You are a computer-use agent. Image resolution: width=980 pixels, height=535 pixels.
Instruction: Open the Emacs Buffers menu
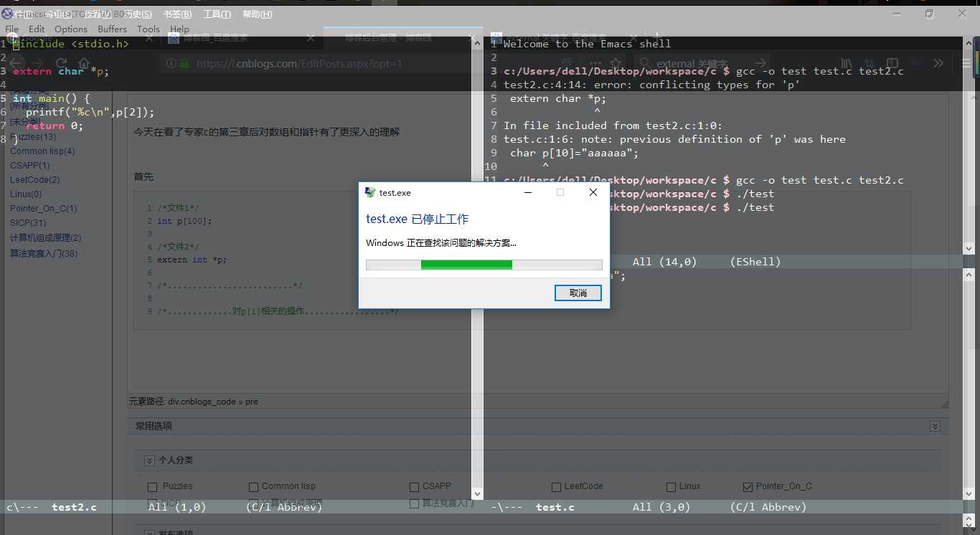pos(112,29)
